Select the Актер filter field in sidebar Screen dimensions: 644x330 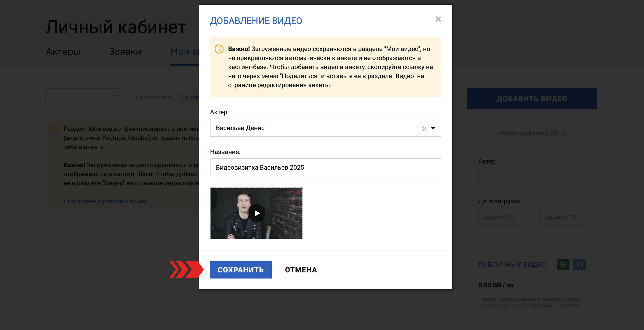532,177
